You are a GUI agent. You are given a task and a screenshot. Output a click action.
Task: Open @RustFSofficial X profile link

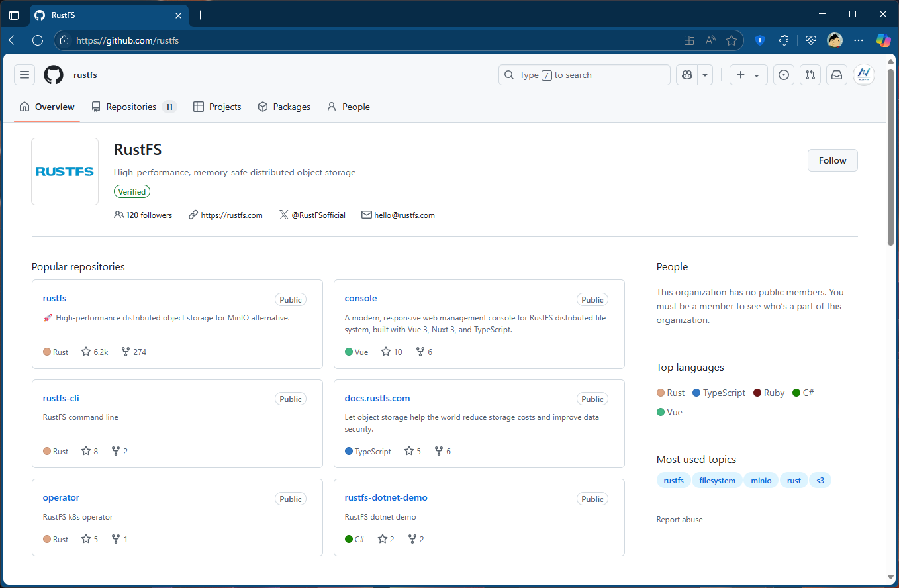pyautogui.click(x=318, y=215)
